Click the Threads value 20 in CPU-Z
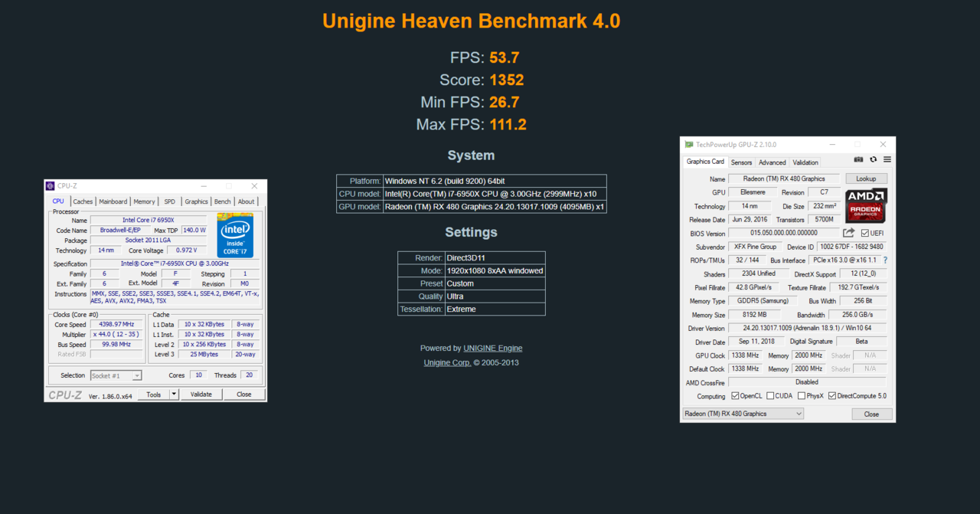Screen dimensions: 980x514 (249, 375)
